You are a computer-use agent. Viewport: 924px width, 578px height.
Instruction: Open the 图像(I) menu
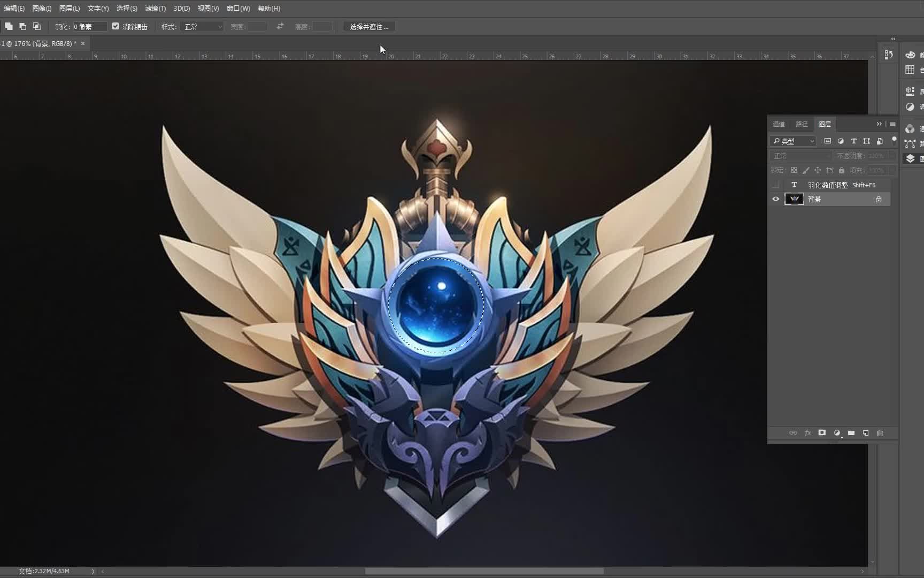[x=42, y=9]
